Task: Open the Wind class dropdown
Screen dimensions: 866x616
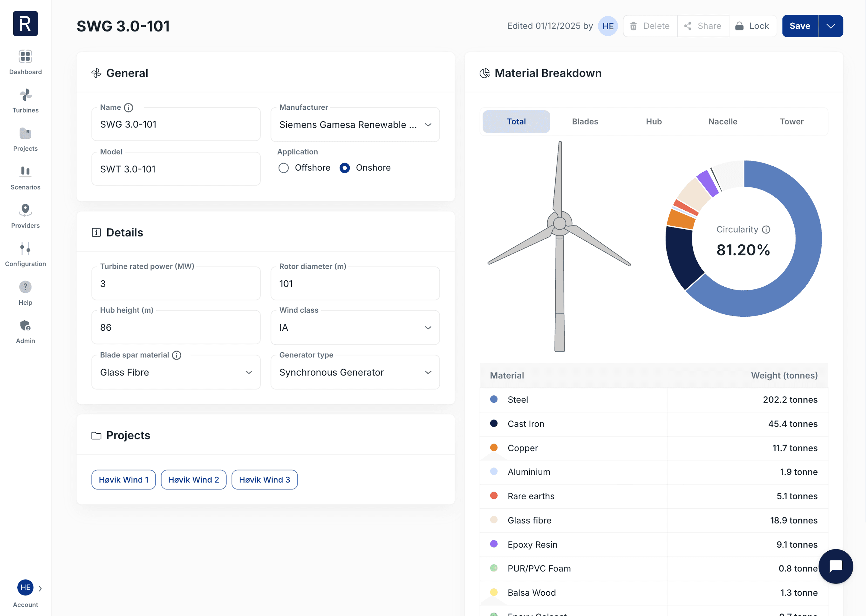Action: (428, 328)
